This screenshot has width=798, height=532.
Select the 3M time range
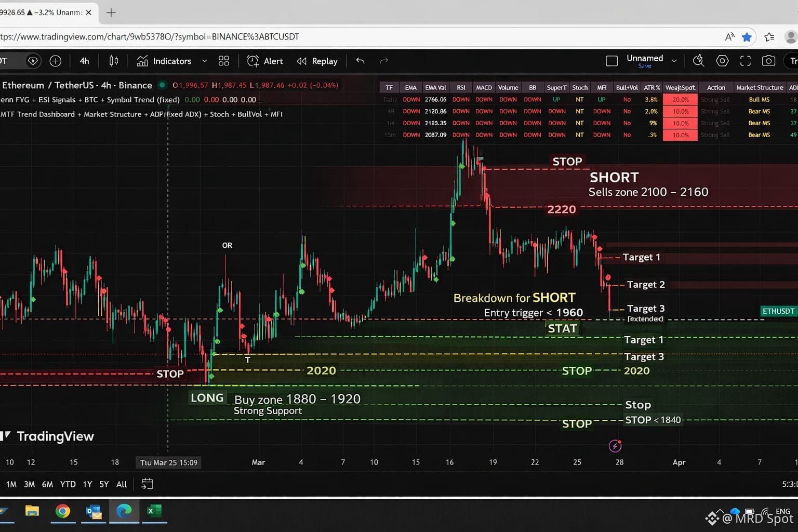(29, 484)
